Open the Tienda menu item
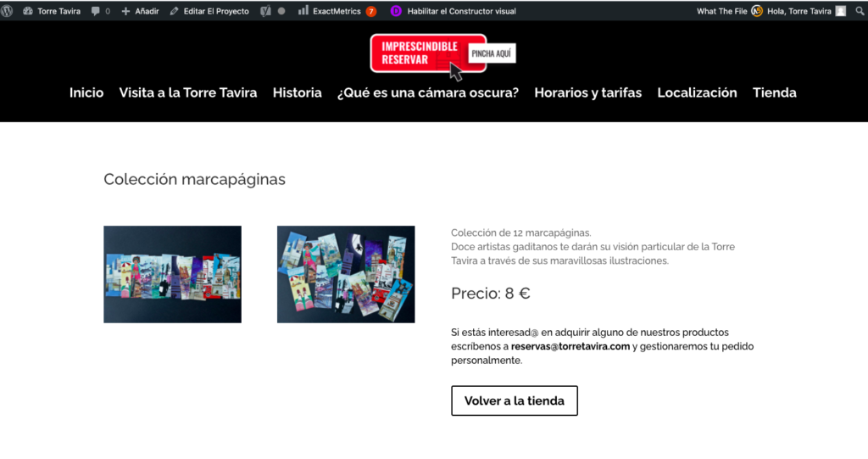The height and width of the screenshot is (459, 868). (x=775, y=92)
